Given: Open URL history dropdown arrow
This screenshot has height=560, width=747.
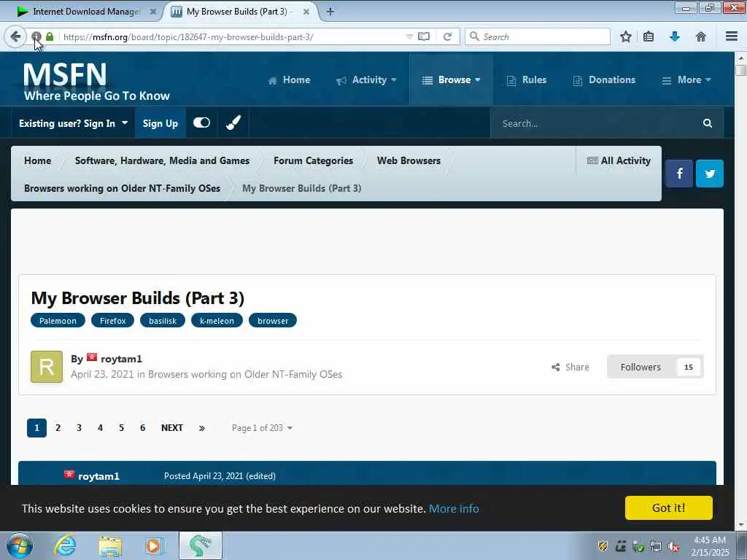Looking at the screenshot, I should pos(409,36).
